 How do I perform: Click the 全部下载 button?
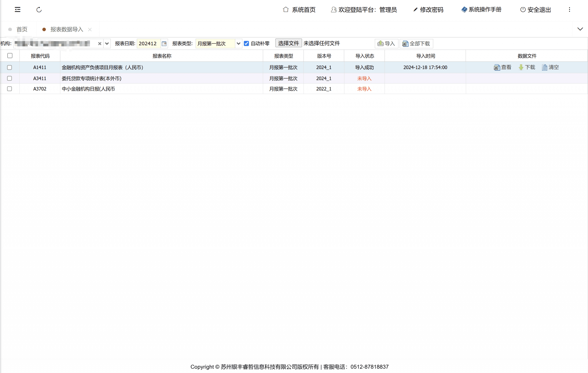coord(416,43)
